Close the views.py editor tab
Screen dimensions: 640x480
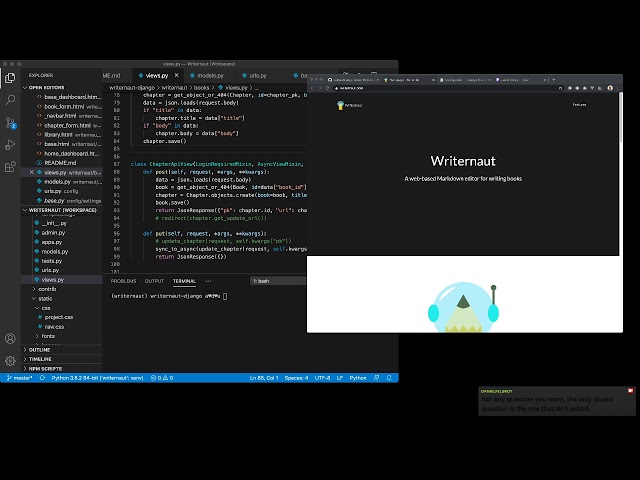click(176, 75)
